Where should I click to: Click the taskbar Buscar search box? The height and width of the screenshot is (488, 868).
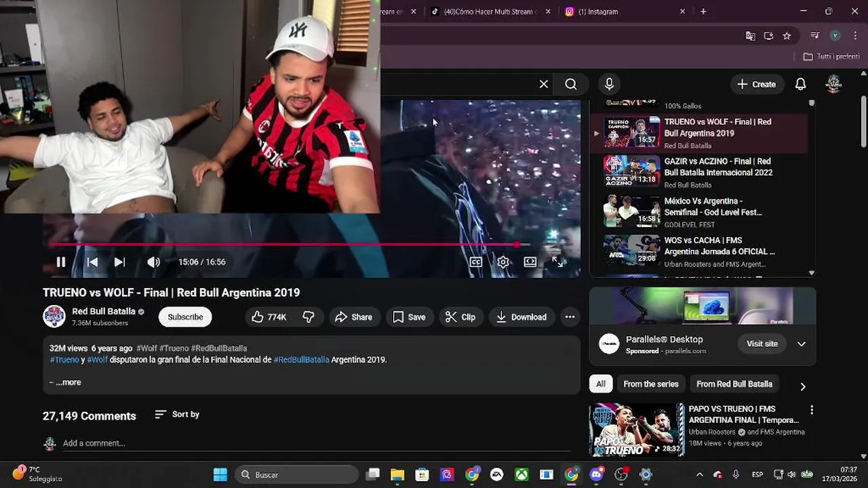(297, 474)
